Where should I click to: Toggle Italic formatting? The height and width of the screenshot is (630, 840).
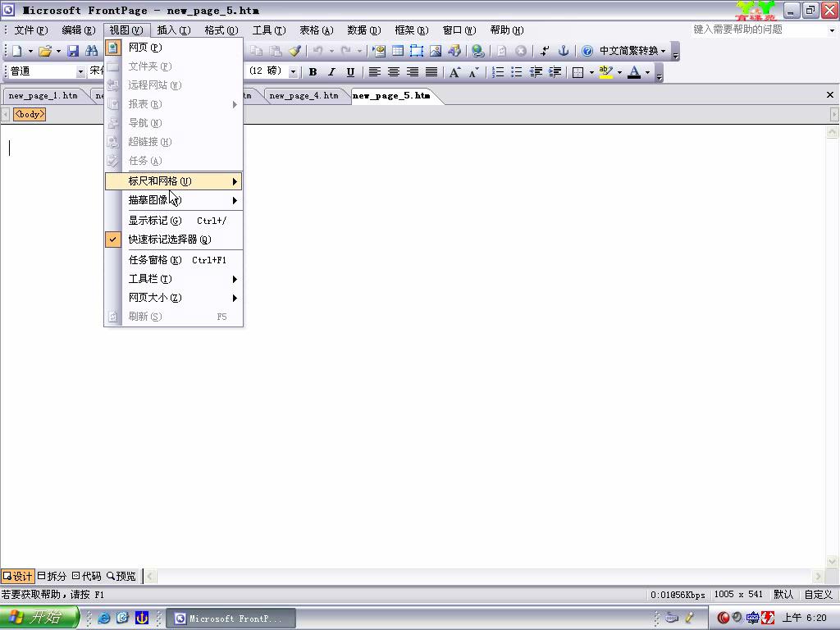[x=331, y=72]
